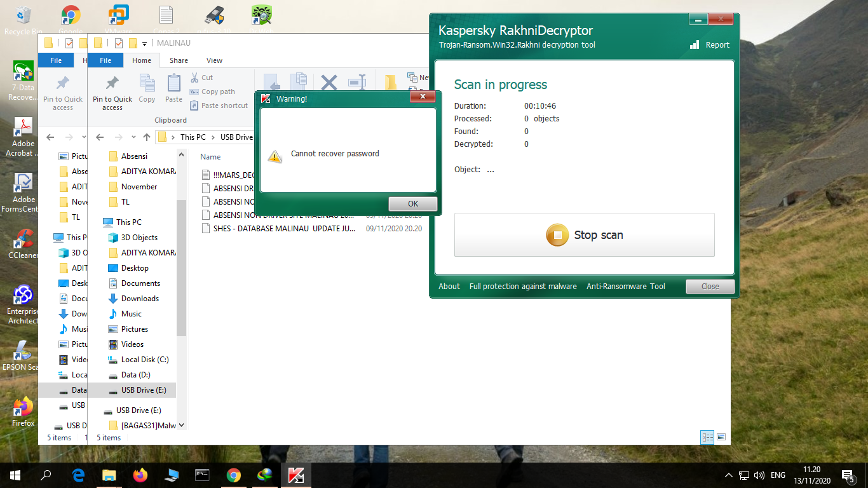Switch to Large icons view layout
This screenshot has width=868, height=488.
[721, 437]
